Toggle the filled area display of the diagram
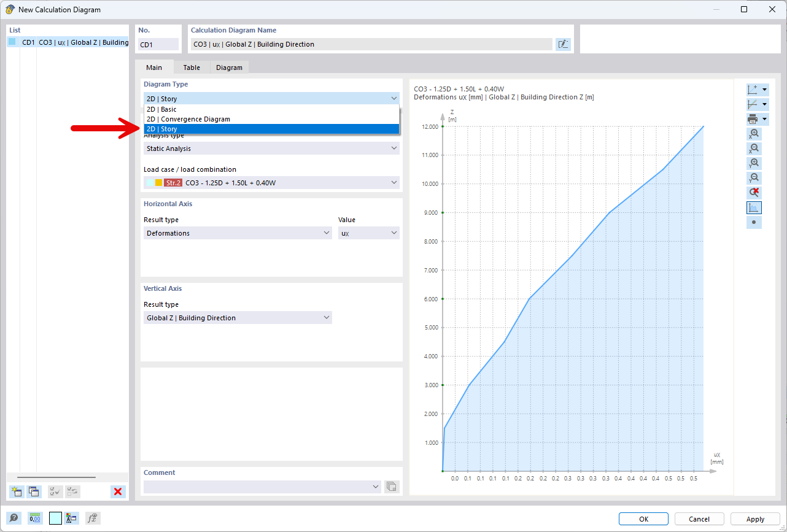The width and height of the screenshot is (787, 532). point(754,207)
